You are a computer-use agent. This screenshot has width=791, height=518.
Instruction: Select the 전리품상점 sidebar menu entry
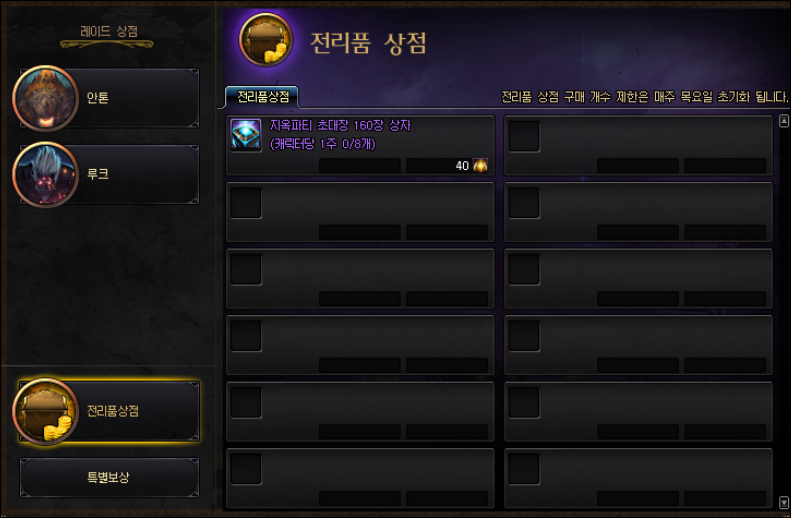coord(109,412)
